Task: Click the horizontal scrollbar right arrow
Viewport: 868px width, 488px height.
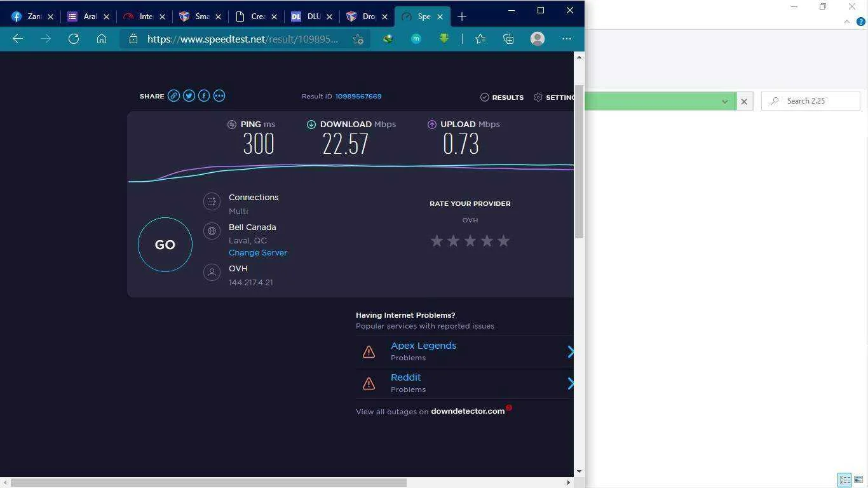Action: [x=569, y=482]
